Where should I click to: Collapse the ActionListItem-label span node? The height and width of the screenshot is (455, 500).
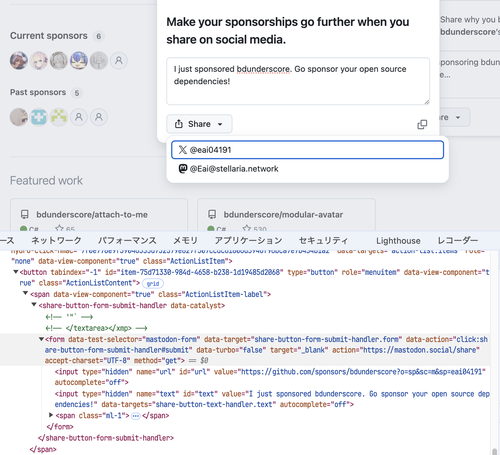point(25,293)
